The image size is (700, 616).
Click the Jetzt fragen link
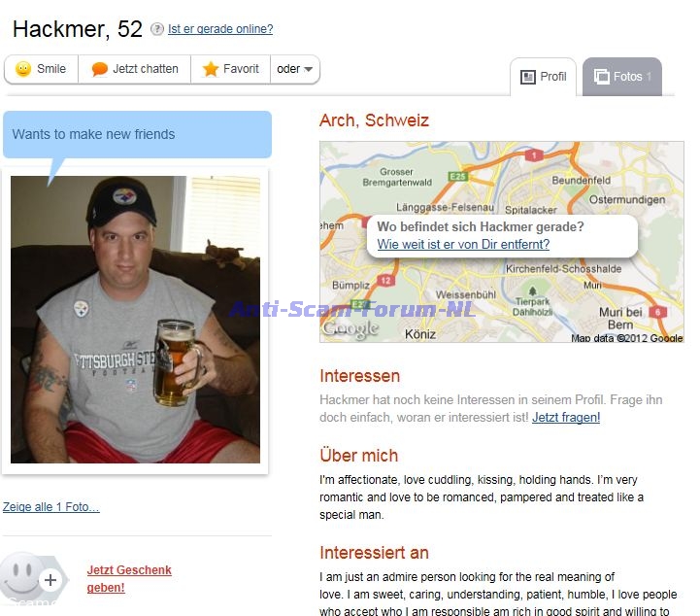tap(566, 417)
